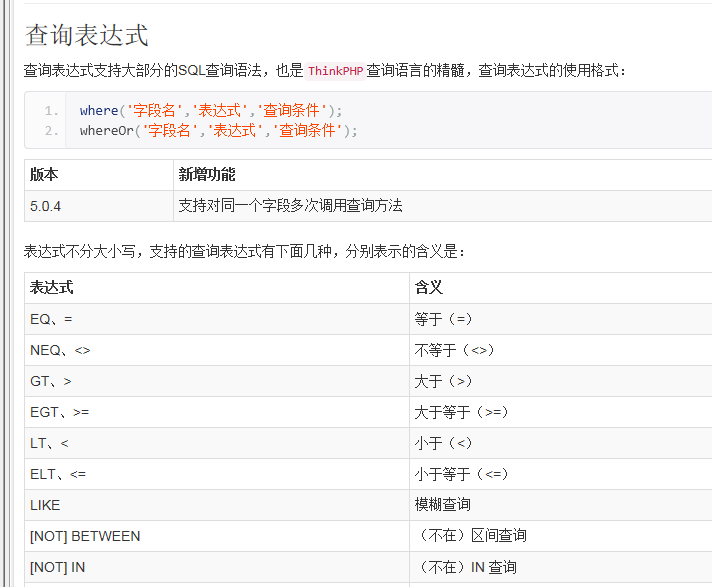Click the 含义 table header
The width and height of the screenshot is (712, 587).
point(429,288)
